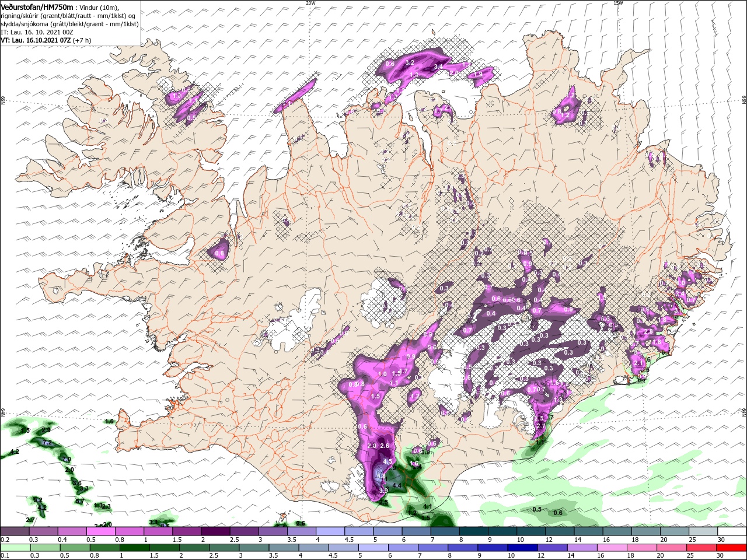Image resolution: width=747 pixels, height=560 pixels.
Task: Click the 'slydda/snjókoma' legend text
Action: coord(24,24)
